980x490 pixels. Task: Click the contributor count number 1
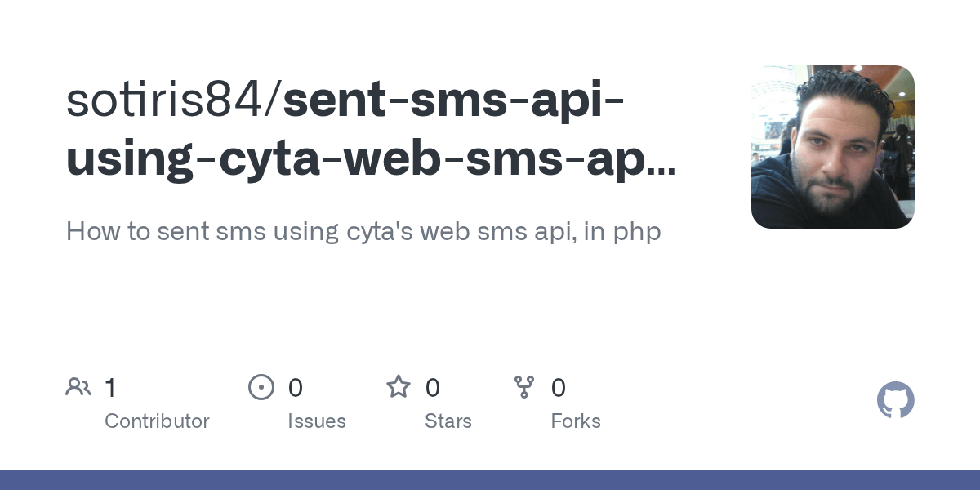tap(110, 387)
